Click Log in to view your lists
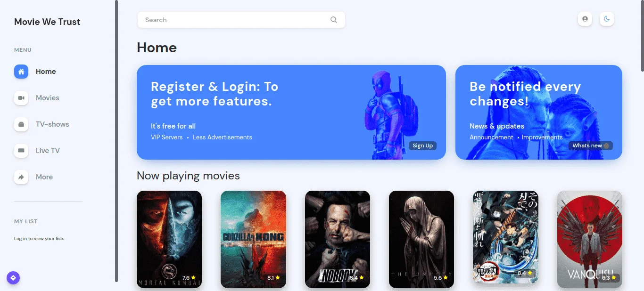 point(39,239)
